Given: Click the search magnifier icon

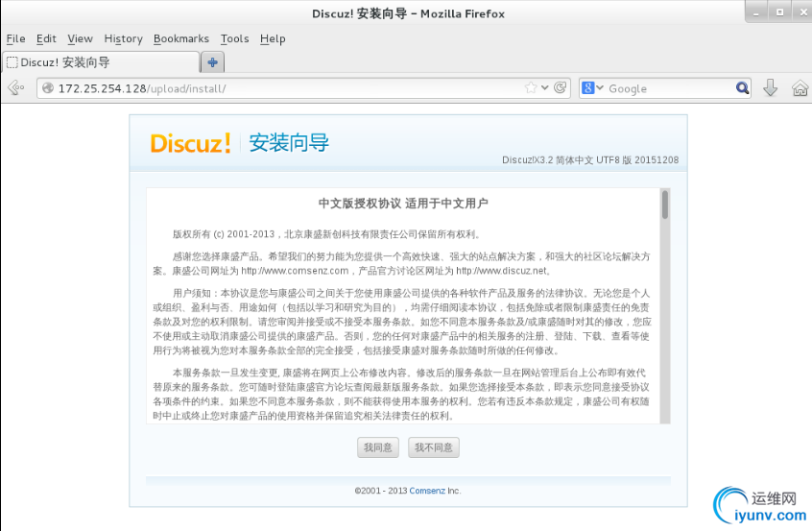Looking at the screenshot, I should tap(742, 88).
